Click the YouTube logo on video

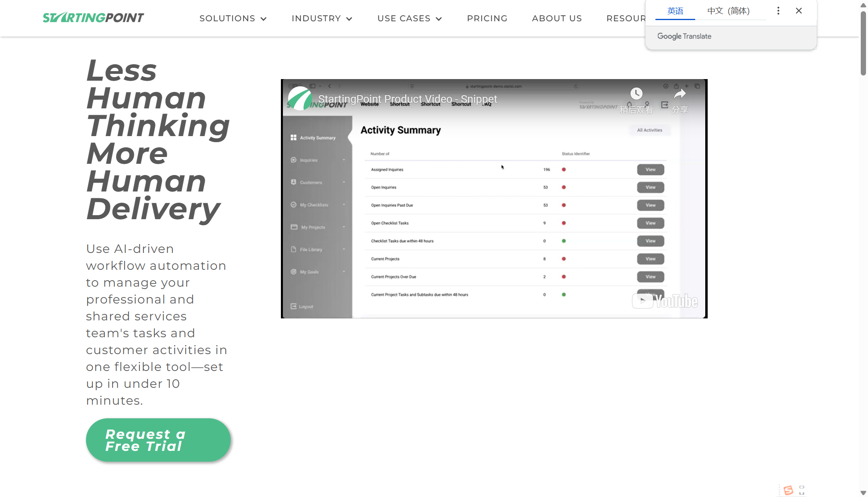665,301
